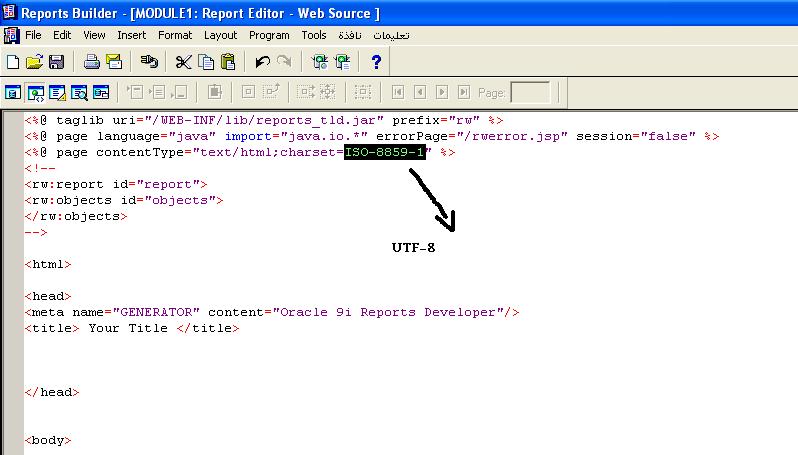
Task: Print the report with the printer icon
Action: 91,62
